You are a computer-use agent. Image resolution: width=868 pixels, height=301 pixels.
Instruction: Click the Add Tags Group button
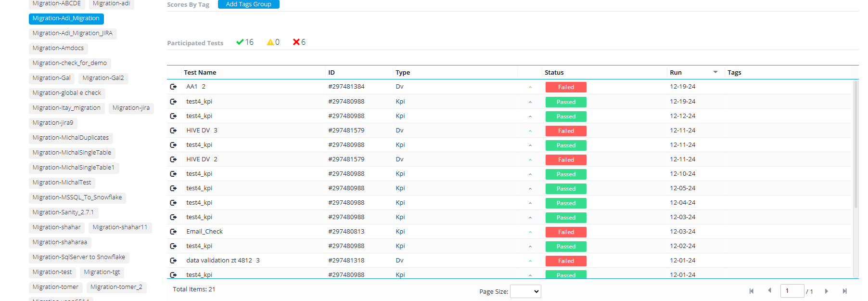click(249, 4)
